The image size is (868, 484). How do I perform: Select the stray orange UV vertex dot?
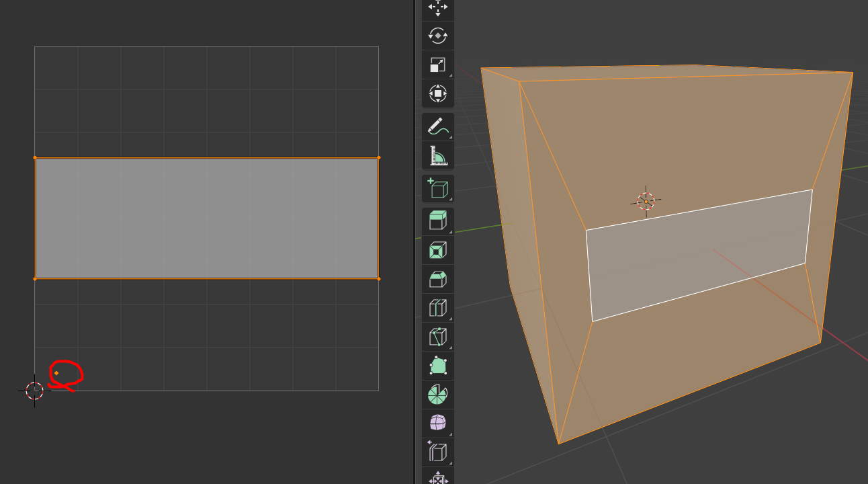[x=56, y=373]
